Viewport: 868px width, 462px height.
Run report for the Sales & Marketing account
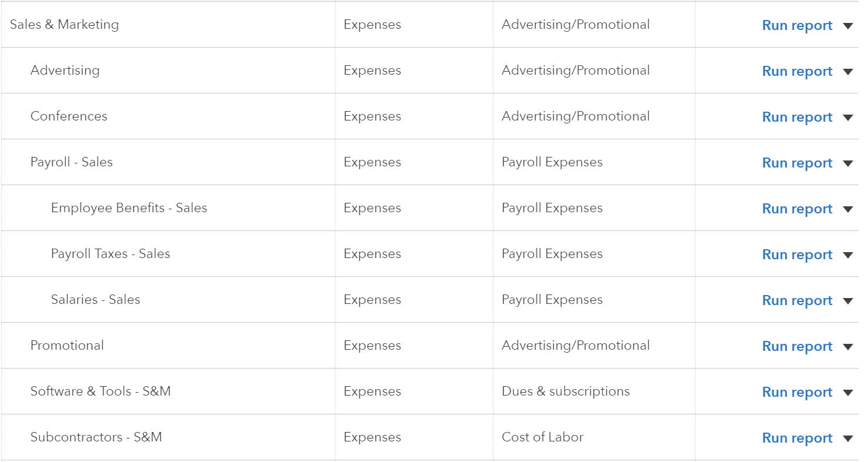point(797,25)
